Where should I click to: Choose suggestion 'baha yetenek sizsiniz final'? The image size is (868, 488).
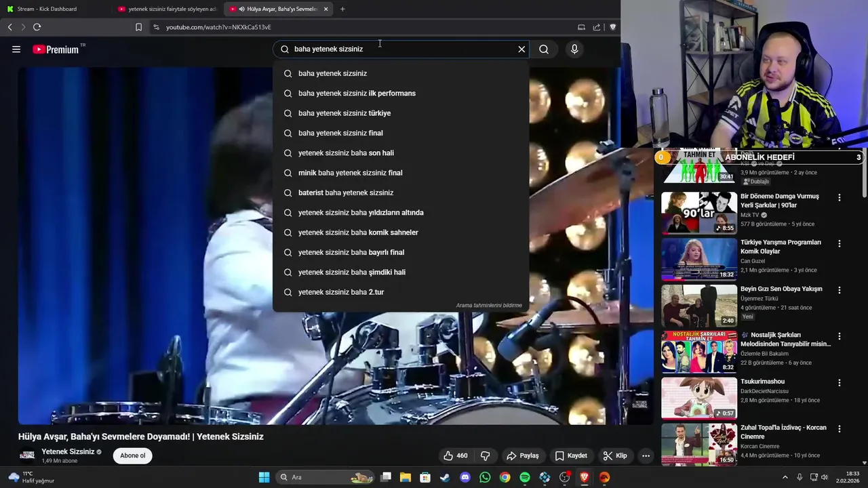pyautogui.click(x=401, y=133)
